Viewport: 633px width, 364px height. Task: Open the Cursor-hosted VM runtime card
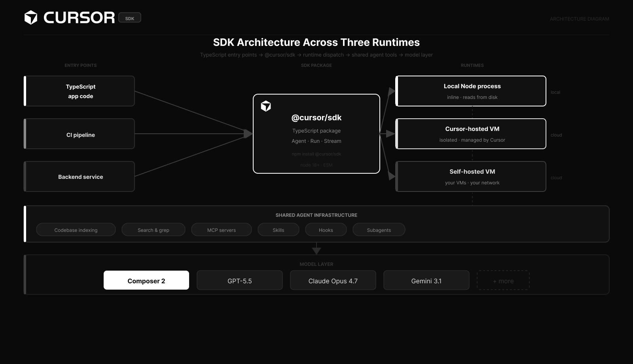[x=471, y=134]
